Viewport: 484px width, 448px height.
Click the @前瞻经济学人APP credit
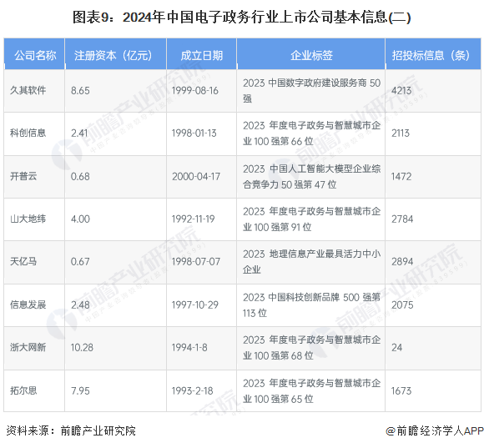[435, 430]
